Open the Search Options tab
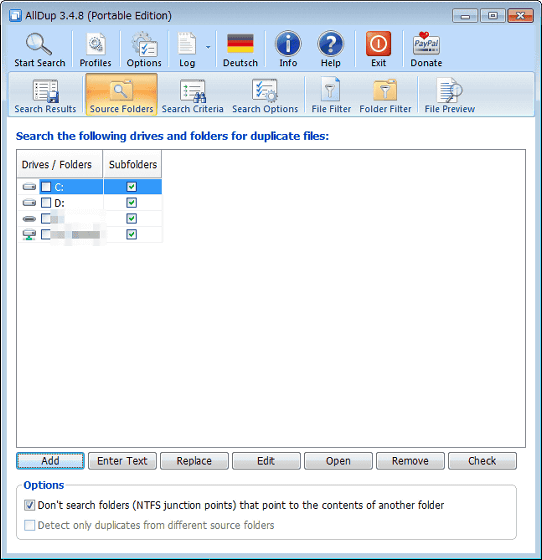The width and height of the screenshot is (542, 560). click(x=265, y=96)
